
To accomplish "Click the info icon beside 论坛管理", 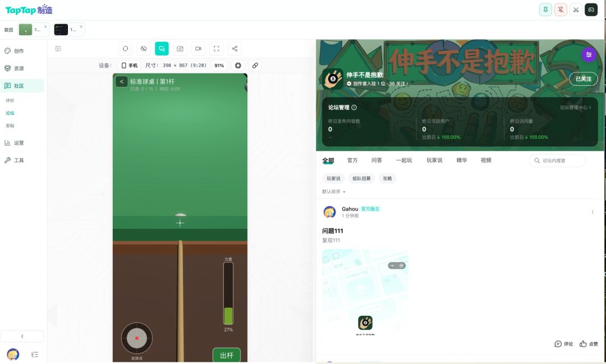I will tap(354, 108).
